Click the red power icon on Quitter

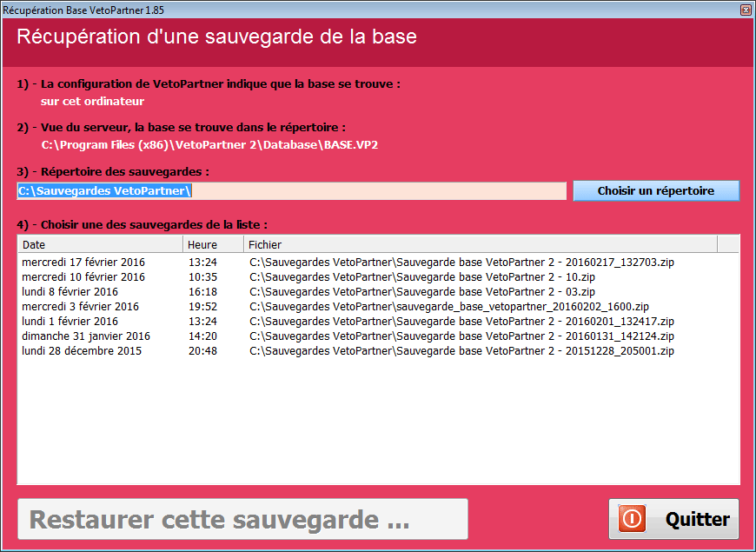coord(632,519)
